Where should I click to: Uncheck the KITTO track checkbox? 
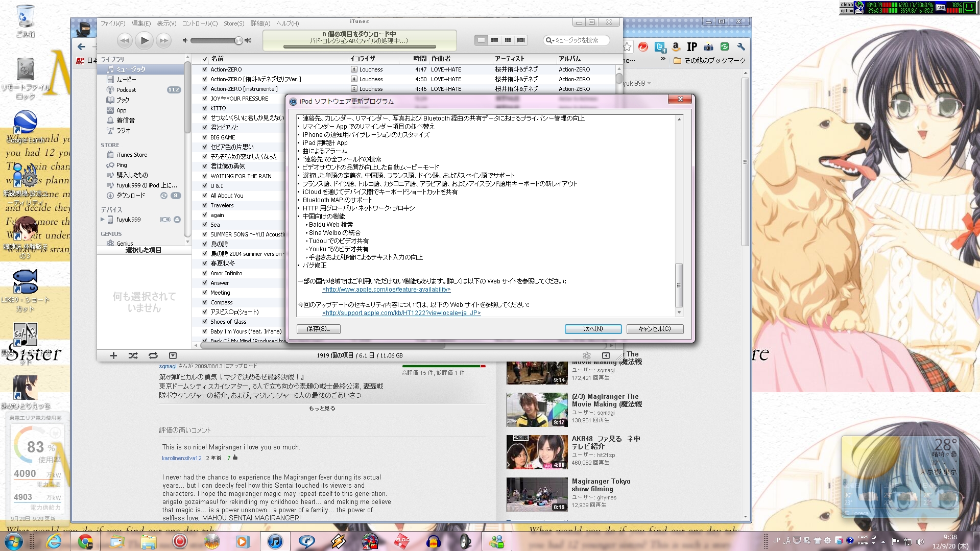tap(205, 108)
